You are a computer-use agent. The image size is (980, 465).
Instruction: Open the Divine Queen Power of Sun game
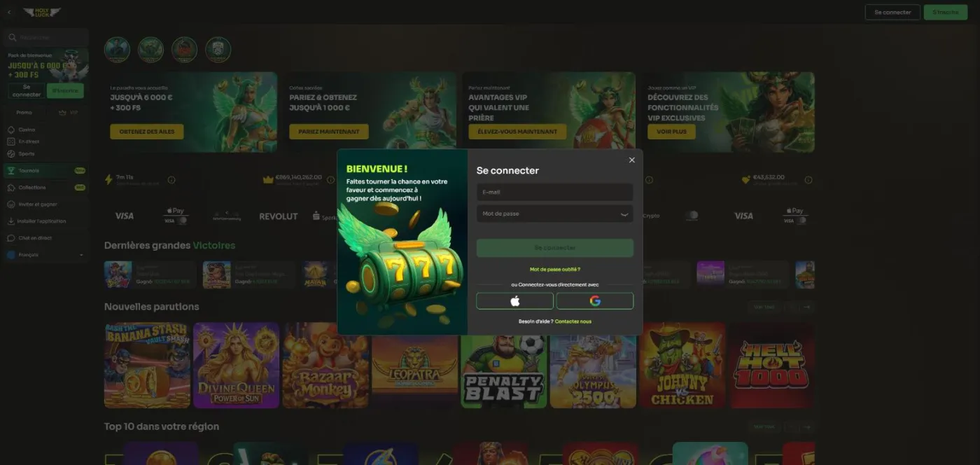(x=236, y=365)
